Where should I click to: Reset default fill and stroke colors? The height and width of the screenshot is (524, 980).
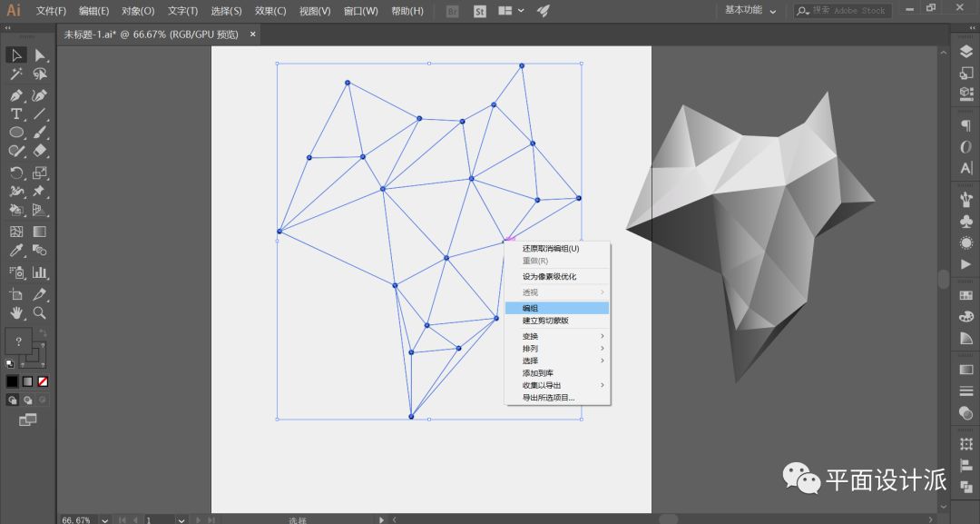pyautogui.click(x=10, y=362)
